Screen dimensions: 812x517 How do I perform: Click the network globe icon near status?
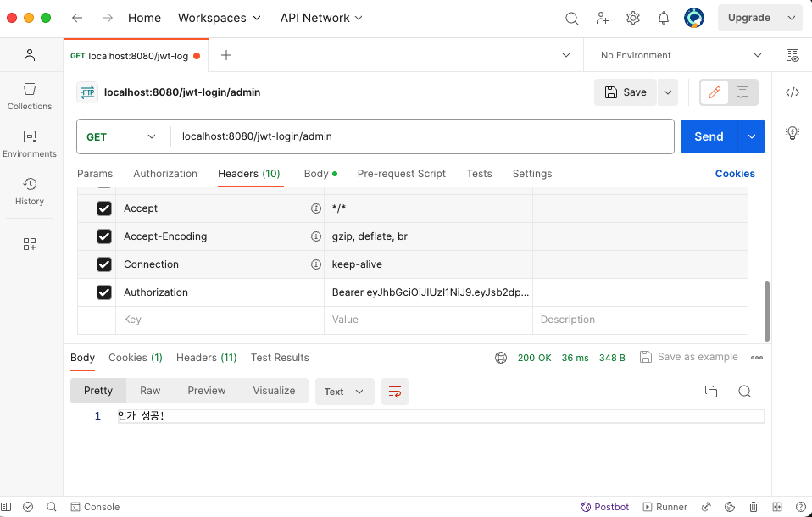point(501,358)
